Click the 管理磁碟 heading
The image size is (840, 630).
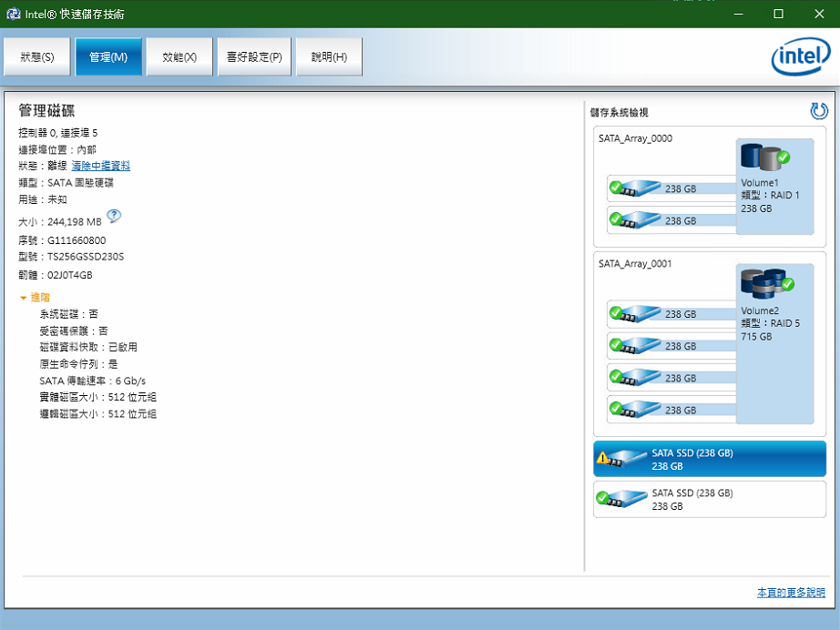46,111
